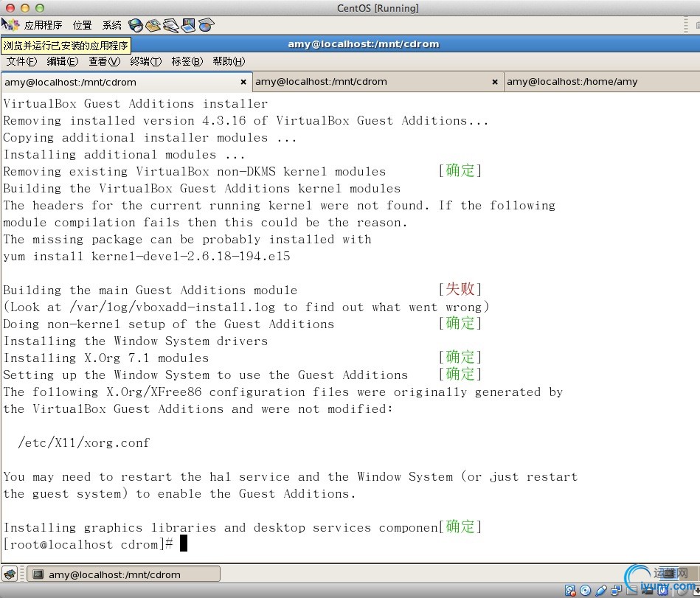Minimize the CentOS VM window yellow button
The image size is (700, 598).
click(25, 8)
